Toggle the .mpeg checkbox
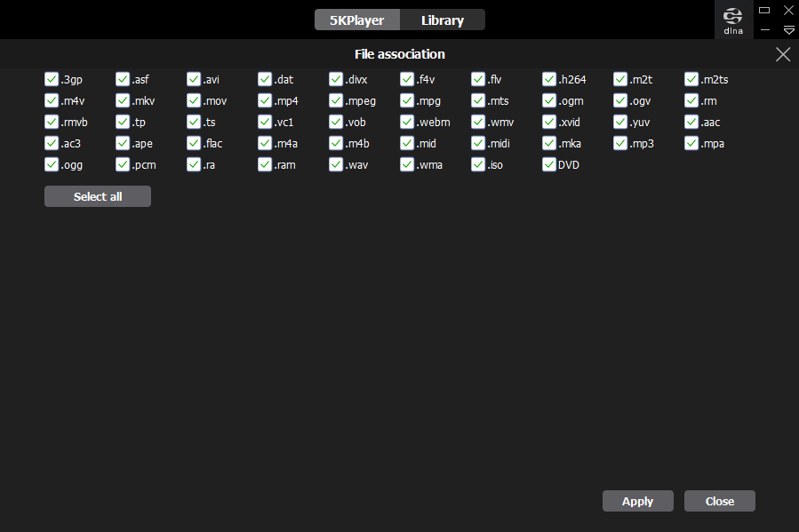Viewport: 799px width, 532px height. click(336, 100)
